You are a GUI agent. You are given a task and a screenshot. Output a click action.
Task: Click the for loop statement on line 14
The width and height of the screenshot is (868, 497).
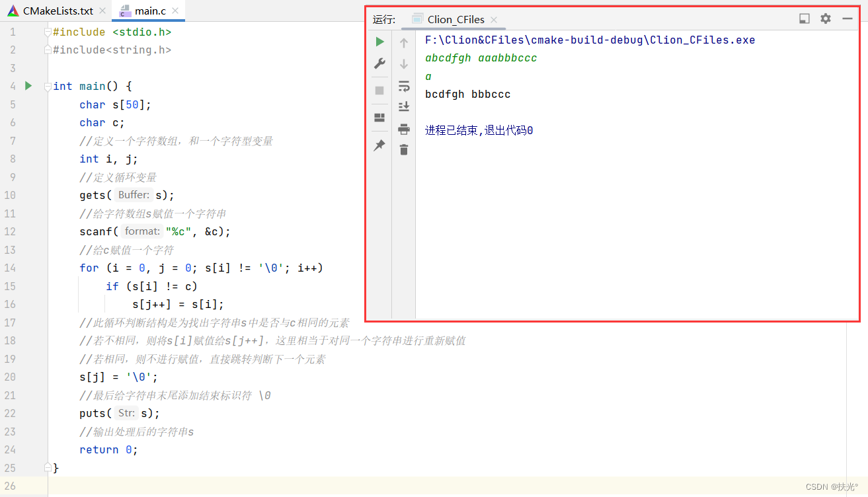201,268
